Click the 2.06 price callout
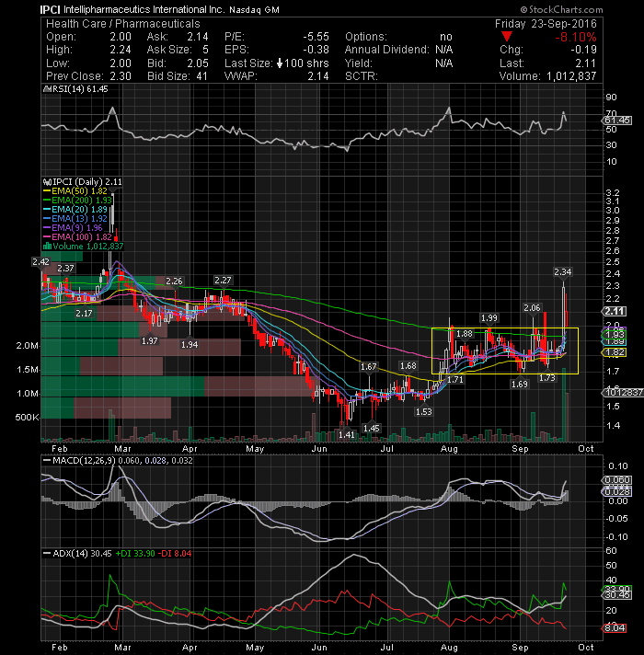This screenshot has width=644, height=655. click(x=532, y=308)
